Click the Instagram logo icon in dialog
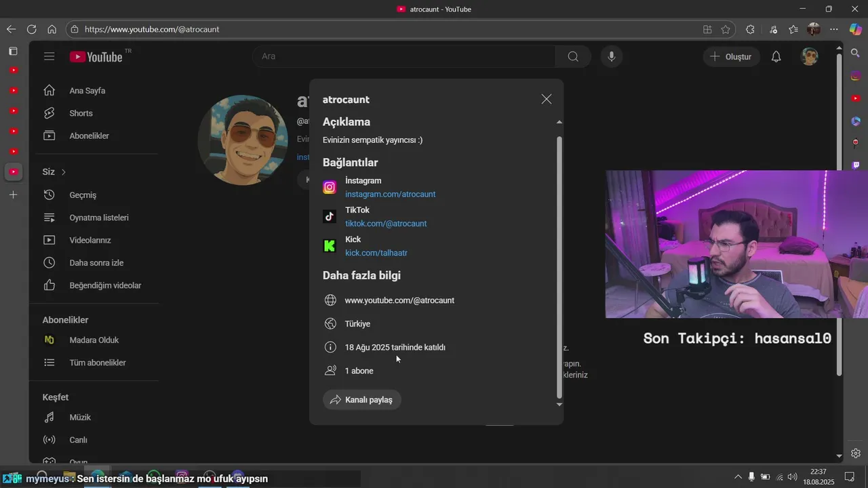The image size is (868, 488). point(330,187)
